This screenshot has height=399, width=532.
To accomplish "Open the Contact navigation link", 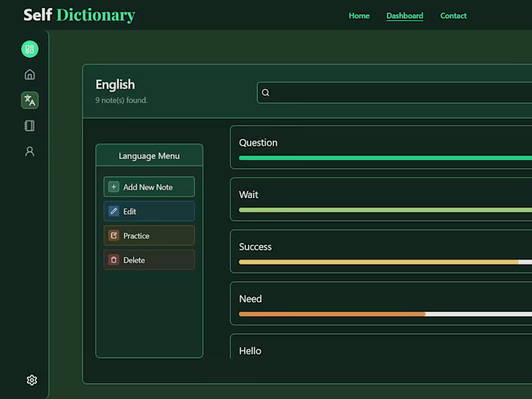I will (454, 15).
